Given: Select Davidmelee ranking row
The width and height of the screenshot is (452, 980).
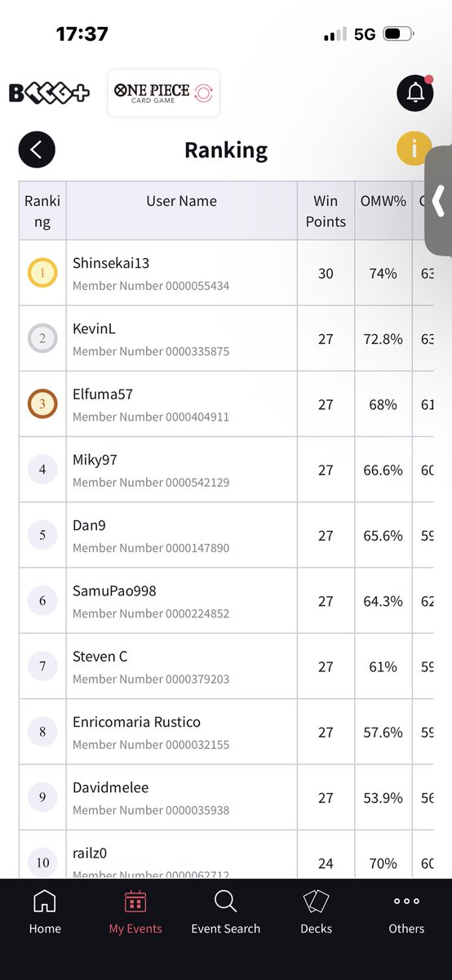Looking at the screenshot, I should pyautogui.click(x=227, y=797).
